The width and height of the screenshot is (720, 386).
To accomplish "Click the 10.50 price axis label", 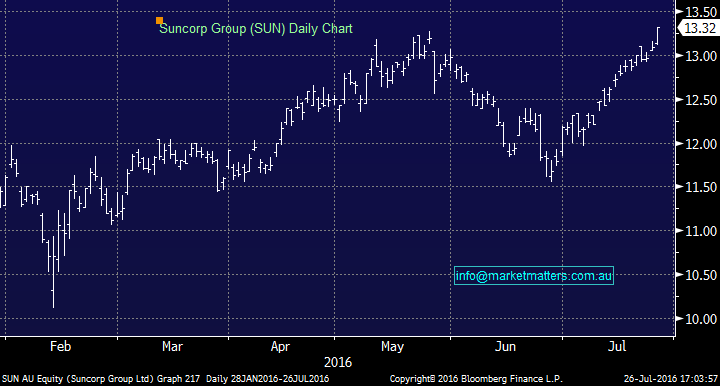I will click(701, 275).
